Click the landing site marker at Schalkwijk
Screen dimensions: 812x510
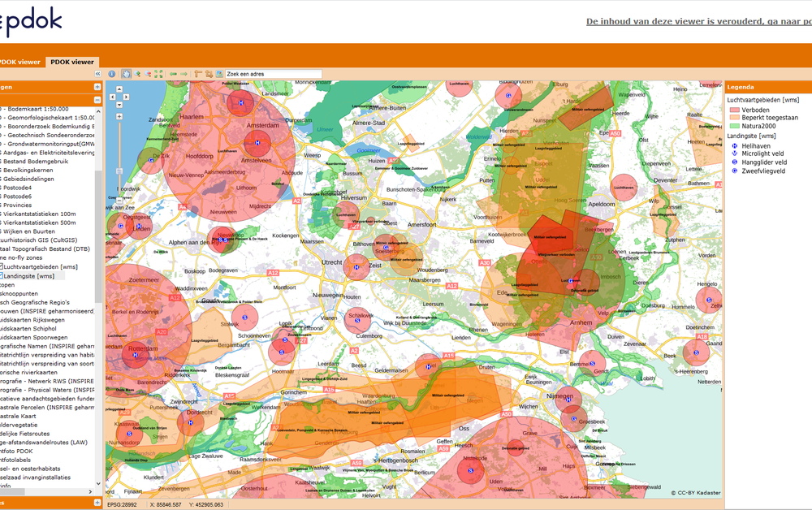tap(357, 321)
